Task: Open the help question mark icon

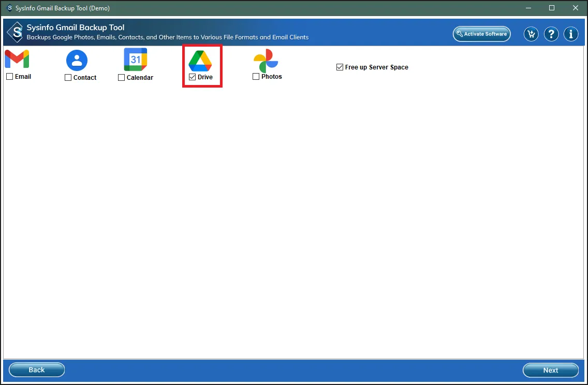Action: coord(551,34)
